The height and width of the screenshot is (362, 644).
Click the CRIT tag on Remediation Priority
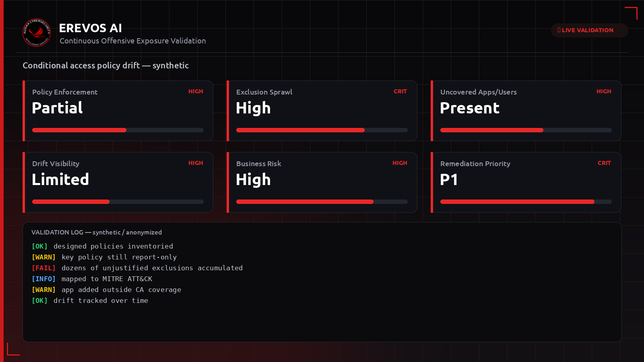point(604,163)
